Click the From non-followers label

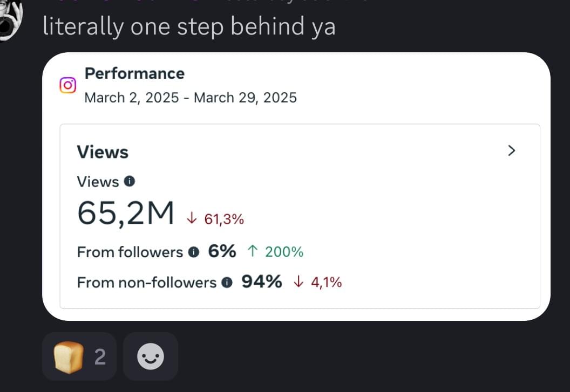pyautogui.click(x=147, y=282)
